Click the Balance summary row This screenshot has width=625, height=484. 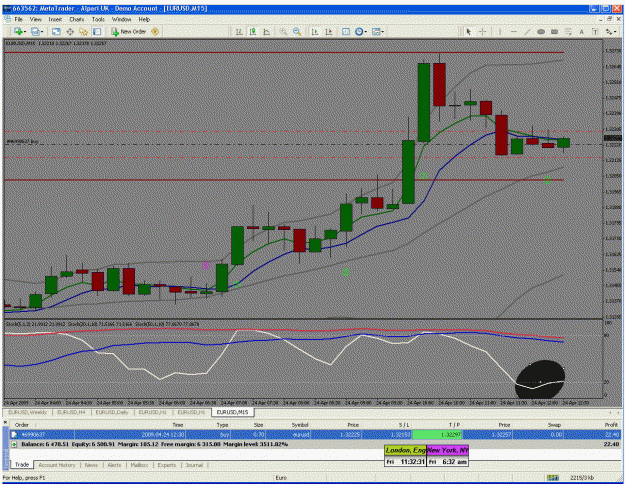pos(315,444)
